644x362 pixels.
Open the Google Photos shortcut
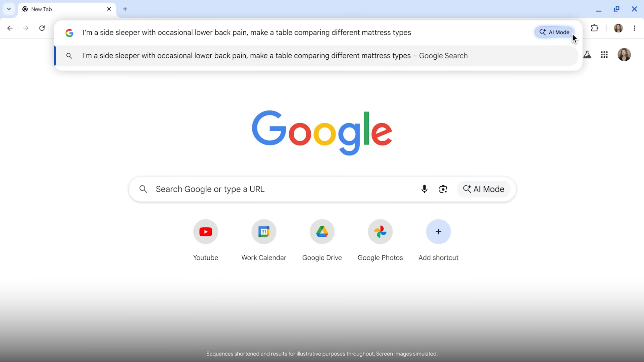pos(380,232)
